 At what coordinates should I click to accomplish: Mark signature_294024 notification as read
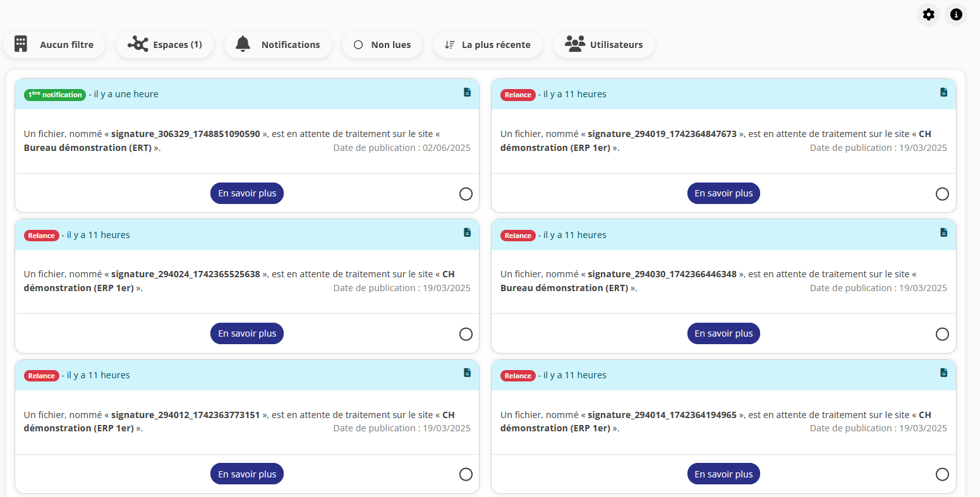[466, 334]
